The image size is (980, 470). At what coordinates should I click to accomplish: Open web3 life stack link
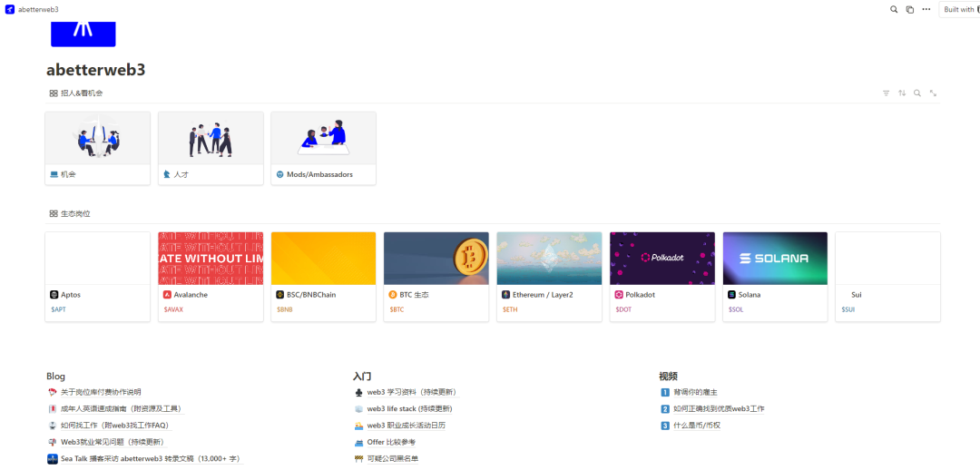tap(409, 408)
